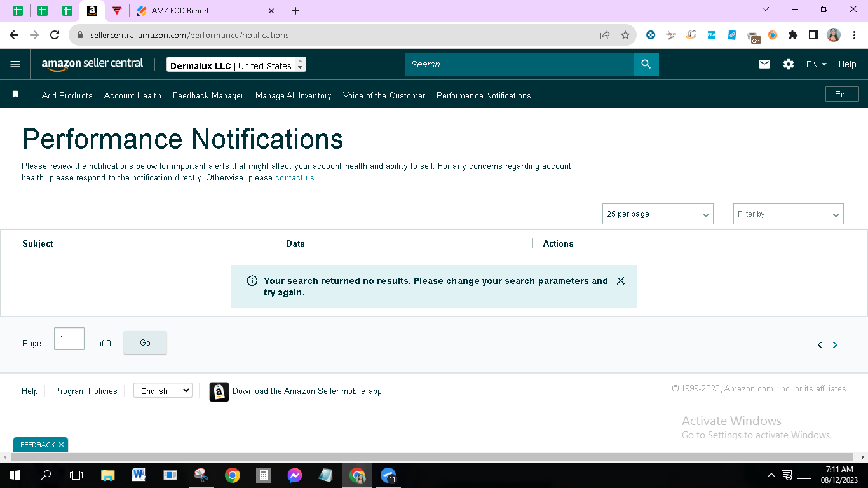Bookmark this page with the star icon
This screenshot has height=488, width=868.
tap(625, 36)
